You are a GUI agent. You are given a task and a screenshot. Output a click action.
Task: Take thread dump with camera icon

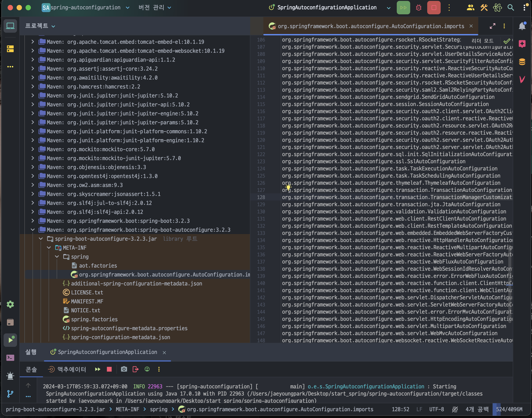point(124,369)
